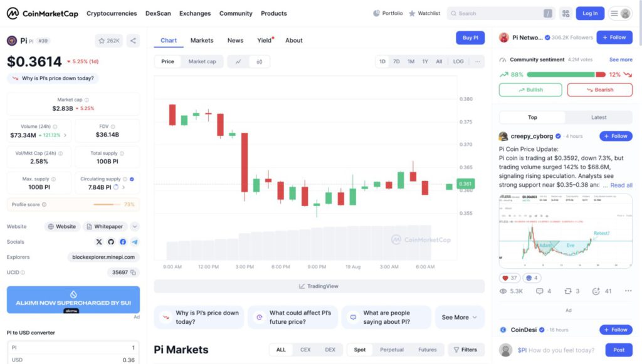Switch community feed to Latest tab
Image resolution: width=642 pixels, height=364 pixels.
coord(599,117)
